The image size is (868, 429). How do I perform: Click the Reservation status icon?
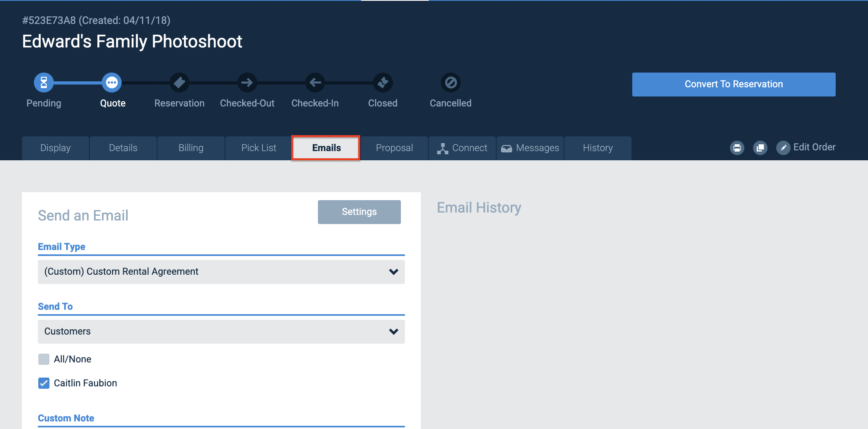click(180, 83)
